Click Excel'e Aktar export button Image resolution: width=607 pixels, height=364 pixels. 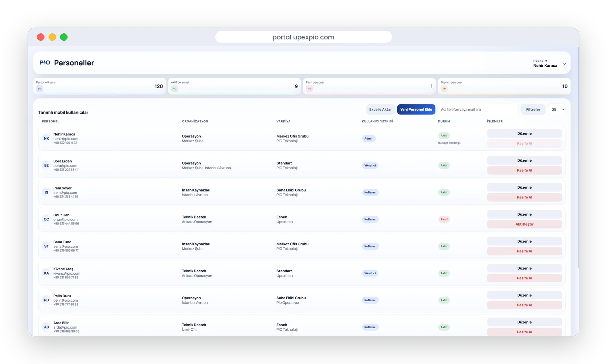pos(380,110)
